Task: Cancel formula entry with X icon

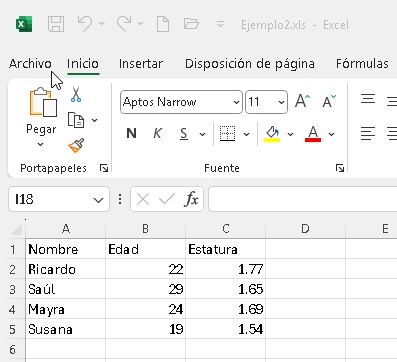Action: tap(143, 199)
